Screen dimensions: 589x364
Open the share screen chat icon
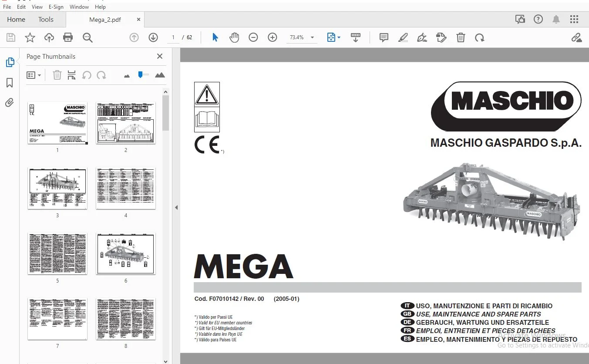[520, 19]
